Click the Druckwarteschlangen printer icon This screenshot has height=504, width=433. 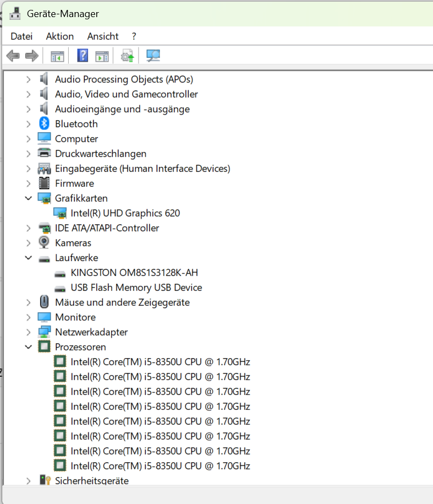[x=44, y=153]
